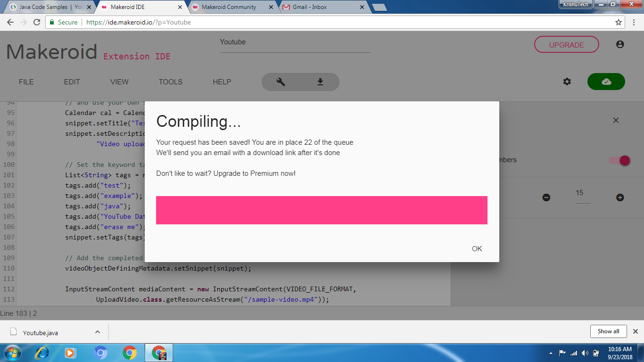The image size is (644, 362).
Task: Open the FILE menu
Action: [x=26, y=82]
